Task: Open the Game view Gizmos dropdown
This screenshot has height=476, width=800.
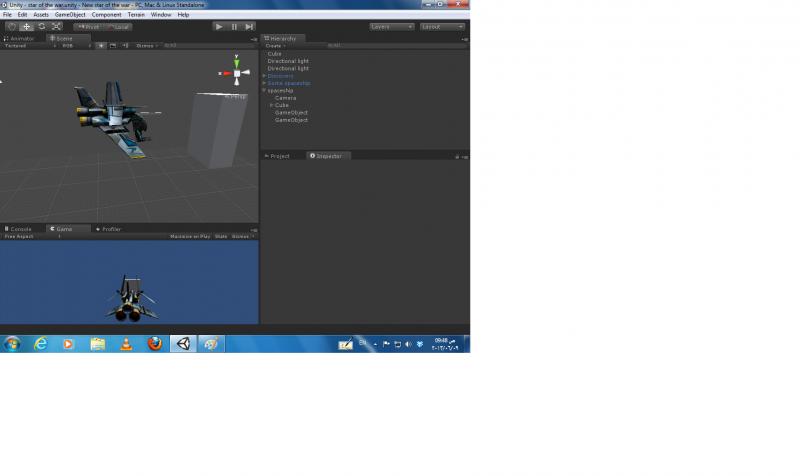Action: (243, 237)
